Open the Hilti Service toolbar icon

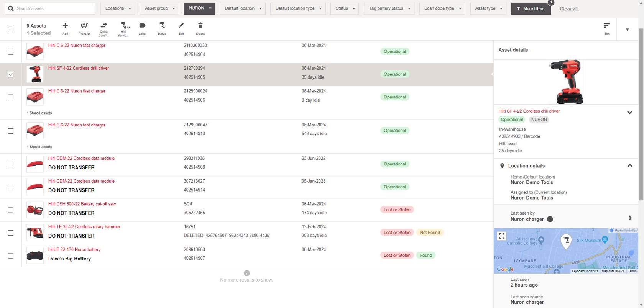tap(123, 26)
